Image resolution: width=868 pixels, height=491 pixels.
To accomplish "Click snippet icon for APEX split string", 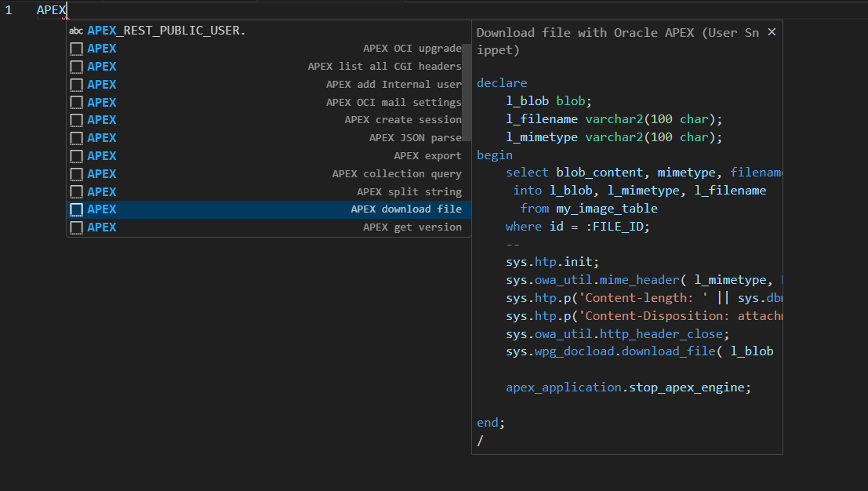I will coord(76,191).
